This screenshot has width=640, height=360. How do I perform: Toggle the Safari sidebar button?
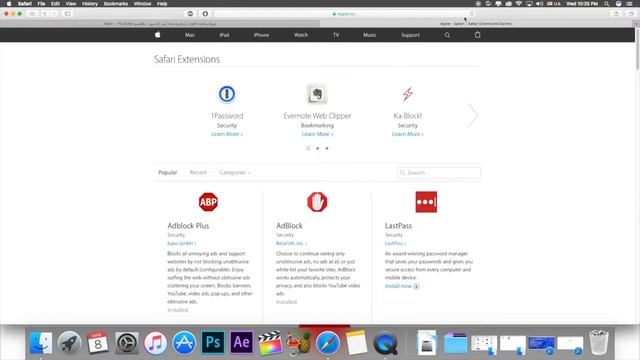click(x=67, y=13)
